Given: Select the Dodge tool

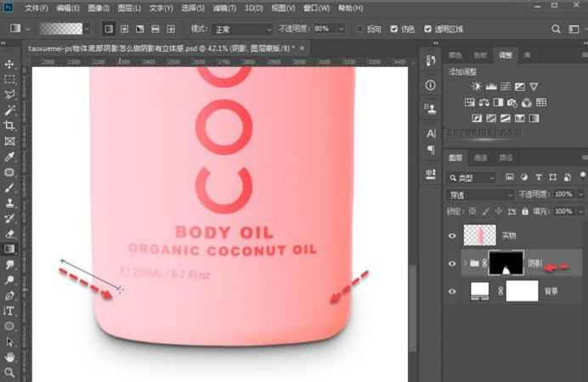Looking at the screenshot, I should (x=9, y=280).
